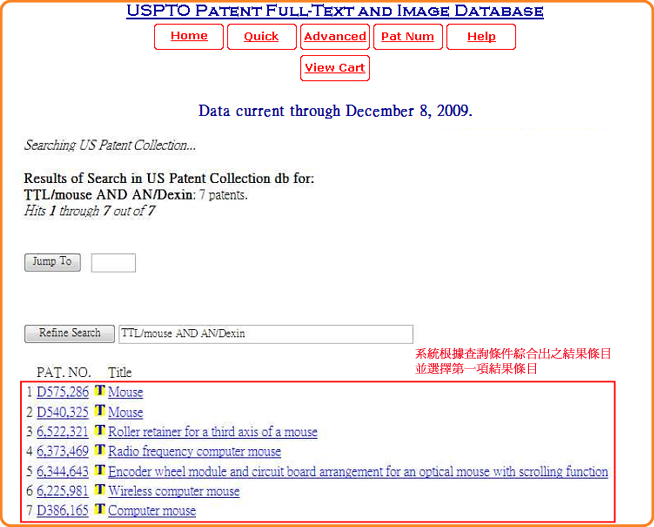The height and width of the screenshot is (527, 654).
Task: Open the USPTO Patent Full-Text database title link
Action: click(335, 11)
